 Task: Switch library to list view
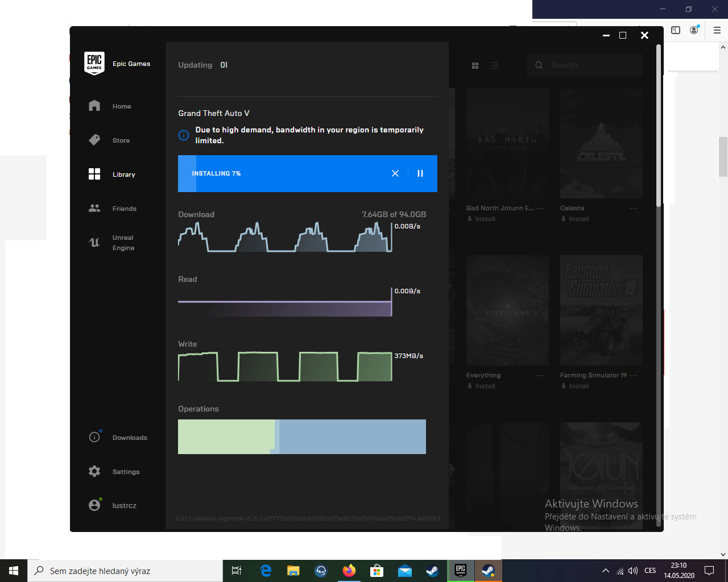coord(494,65)
